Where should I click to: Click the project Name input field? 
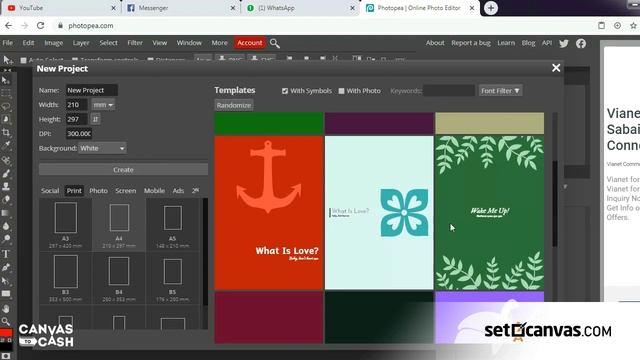point(92,90)
